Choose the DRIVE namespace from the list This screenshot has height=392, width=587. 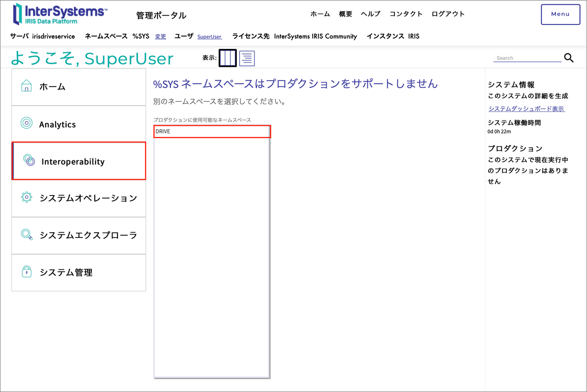pos(212,131)
